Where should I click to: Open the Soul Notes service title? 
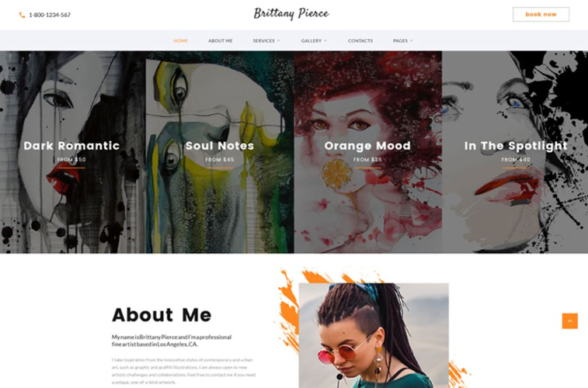pyautogui.click(x=220, y=146)
